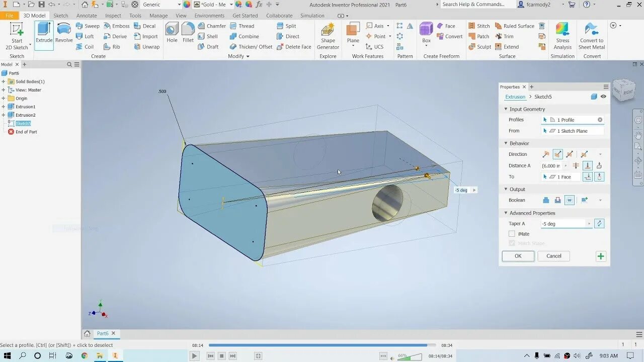The image size is (644, 362).
Task: Collapse the Input Geometry section
Action: (x=506, y=109)
